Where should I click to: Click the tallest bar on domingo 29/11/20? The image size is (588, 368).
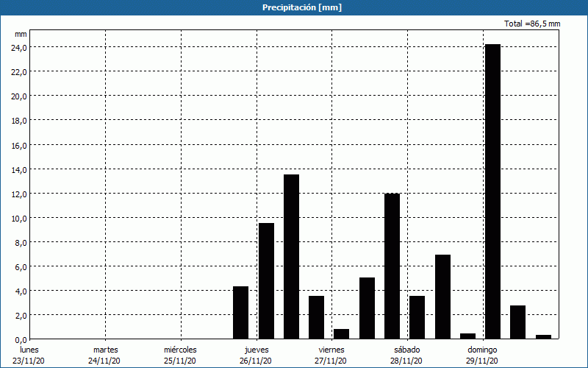(492, 191)
